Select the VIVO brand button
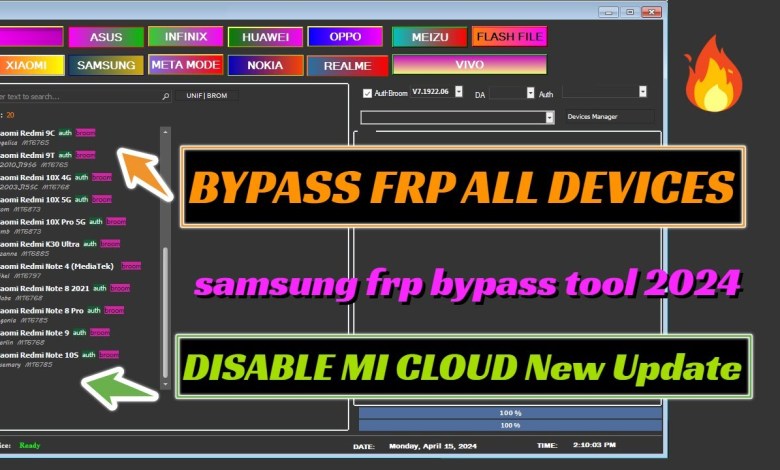The image size is (780, 470). (x=470, y=65)
